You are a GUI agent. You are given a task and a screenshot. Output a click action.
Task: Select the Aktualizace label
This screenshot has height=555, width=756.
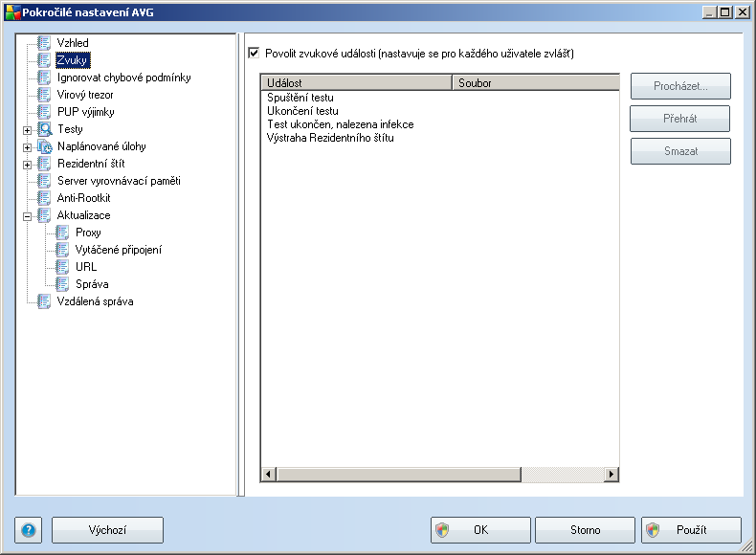click(x=83, y=215)
